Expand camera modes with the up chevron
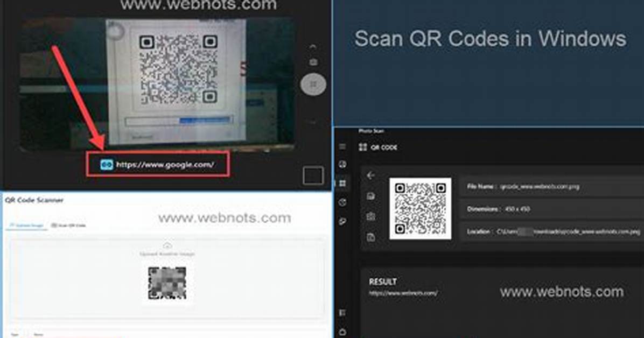This screenshot has width=644, height=338. pyautogui.click(x=313, y=47)
